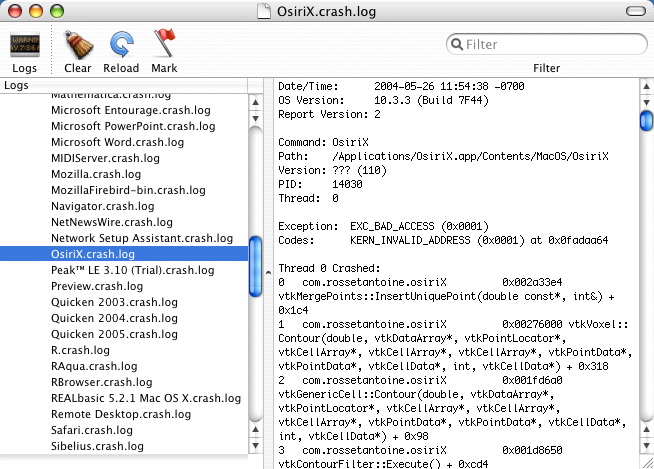The width and height of the screenshot is (654, 469).
Task: Select REALbasic 5.2.1 Mac OS X.crash.log
Action: click(x=146, y=398)
